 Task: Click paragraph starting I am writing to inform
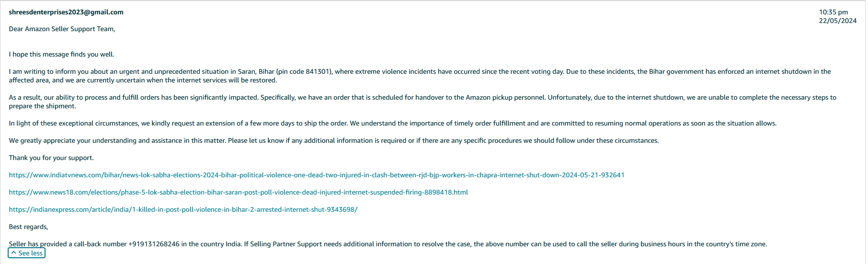point(420,76)
